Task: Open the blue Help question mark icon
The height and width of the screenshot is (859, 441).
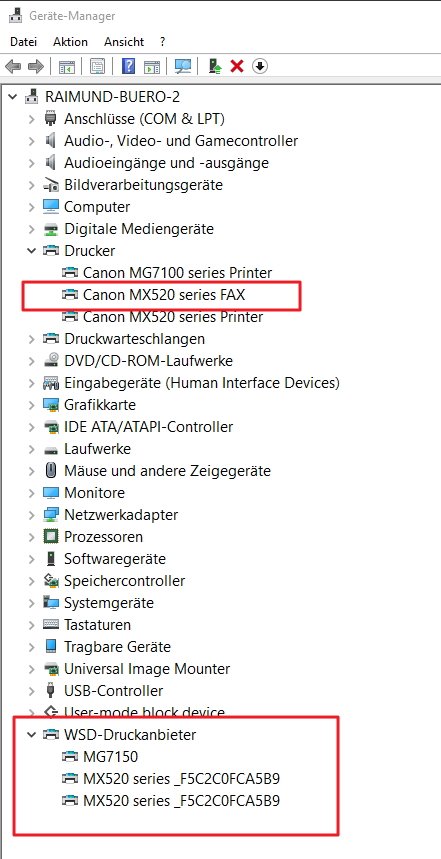Action: [129, 66]
